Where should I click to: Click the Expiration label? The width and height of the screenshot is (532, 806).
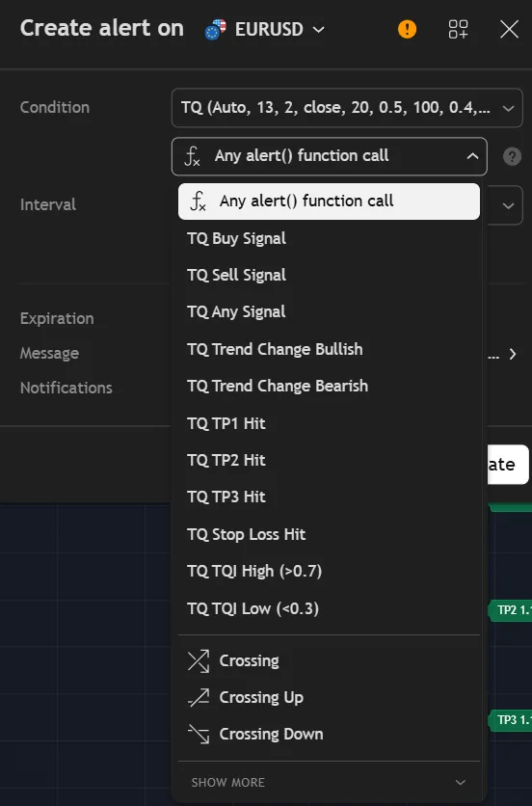(57, 319)
